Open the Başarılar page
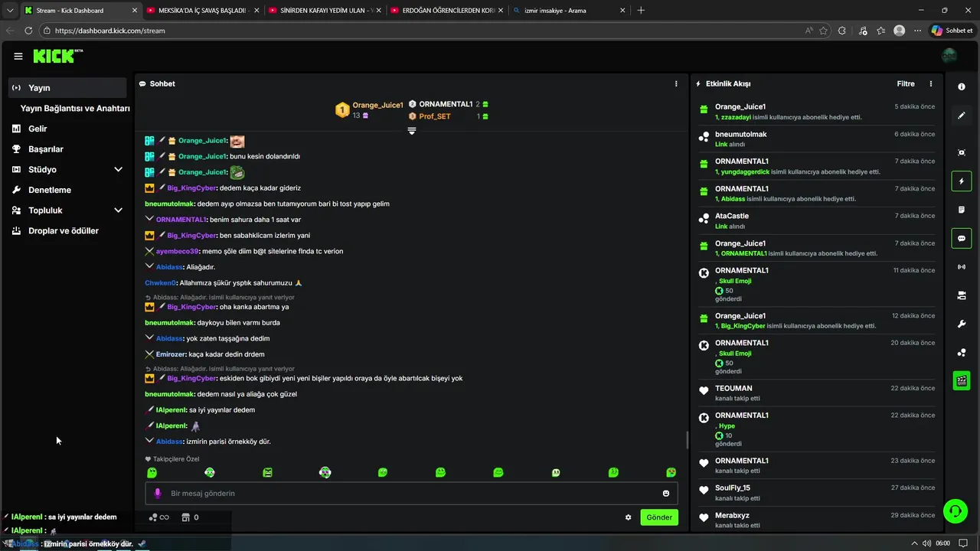The height and width of the screenshot is (551, 980). click(x=45, y=149)
